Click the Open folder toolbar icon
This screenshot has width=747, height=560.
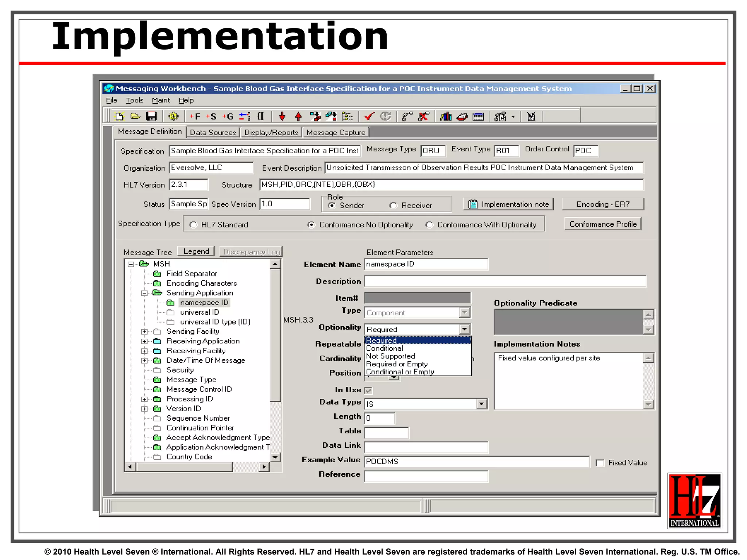(135, 116)
